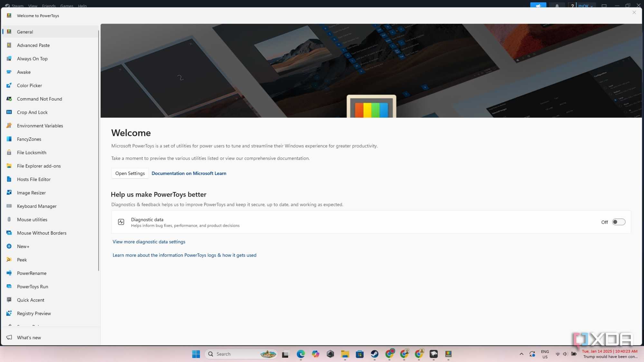
Task: Open Mouse Without Borders page
Action: [x=50, y=233]
